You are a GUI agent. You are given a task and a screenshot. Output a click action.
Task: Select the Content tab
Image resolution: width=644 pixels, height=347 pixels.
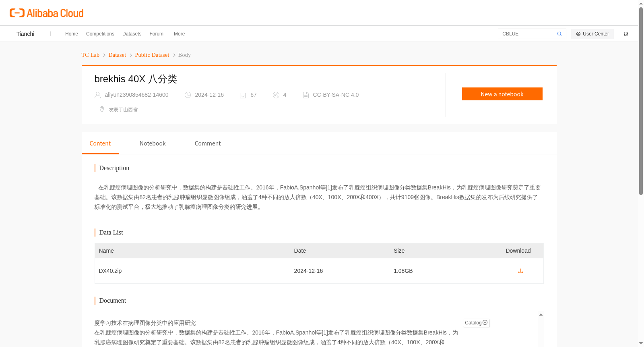tap(100, 143)
